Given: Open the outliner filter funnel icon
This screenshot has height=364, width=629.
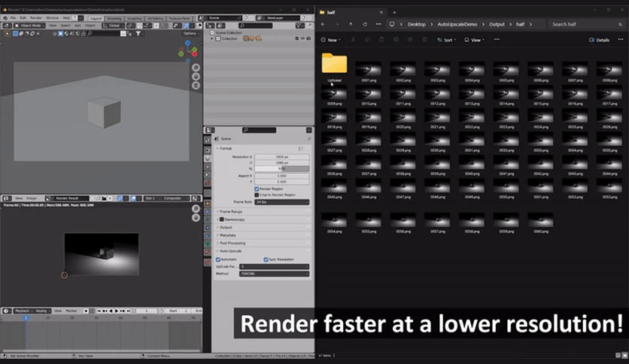Looking at the screenshot, I should [300, 26].
